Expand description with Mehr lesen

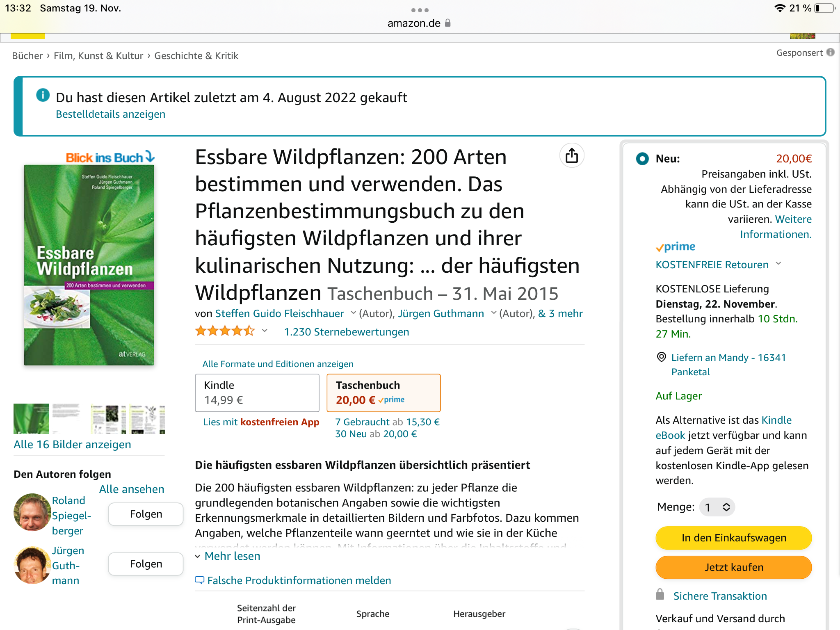[x=232, y=556]
